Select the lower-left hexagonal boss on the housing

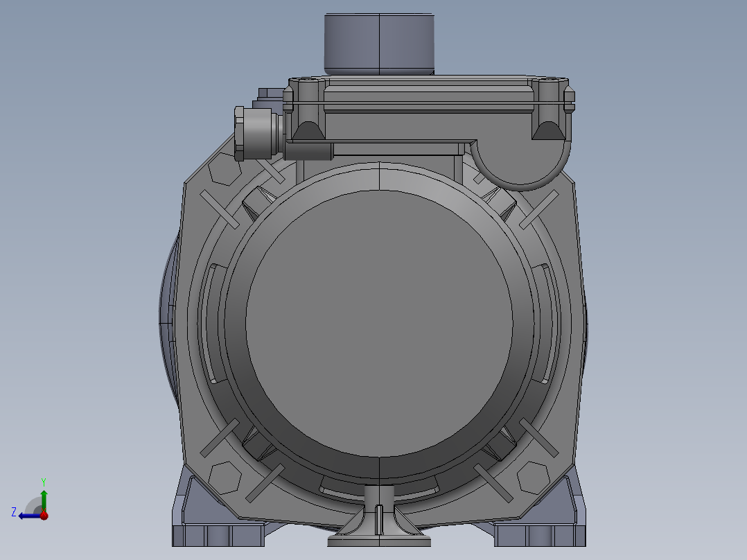click(x=225, y=478)
